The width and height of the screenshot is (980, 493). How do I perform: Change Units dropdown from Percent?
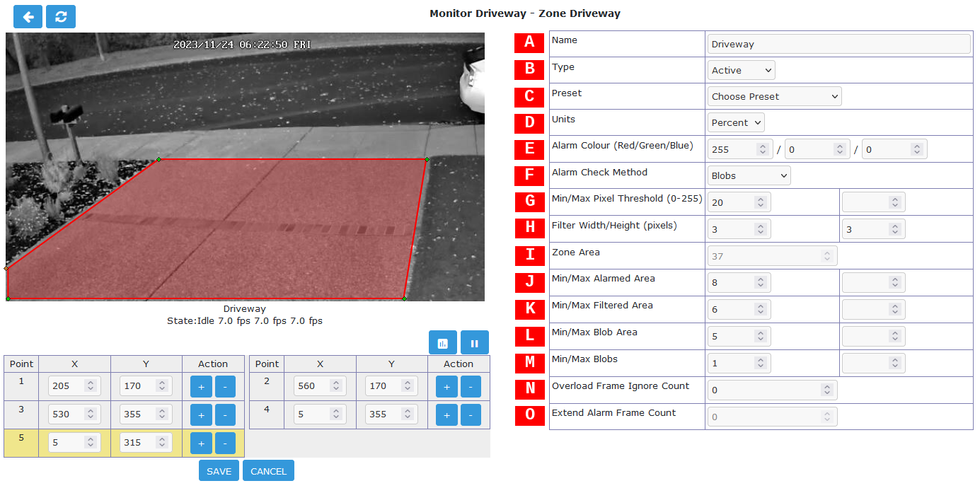point(736,122)
